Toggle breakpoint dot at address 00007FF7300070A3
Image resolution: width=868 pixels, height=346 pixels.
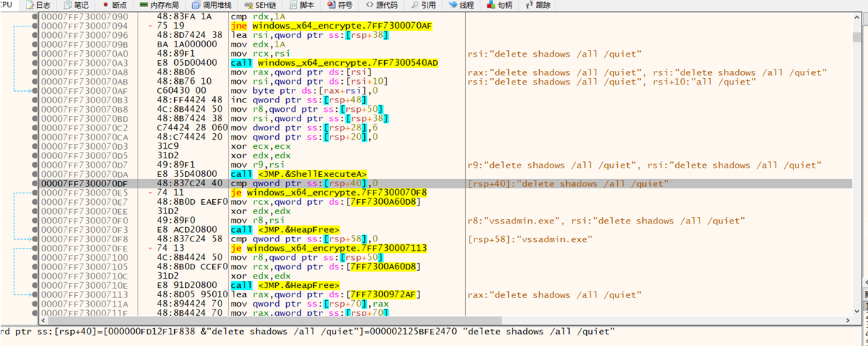37,63
